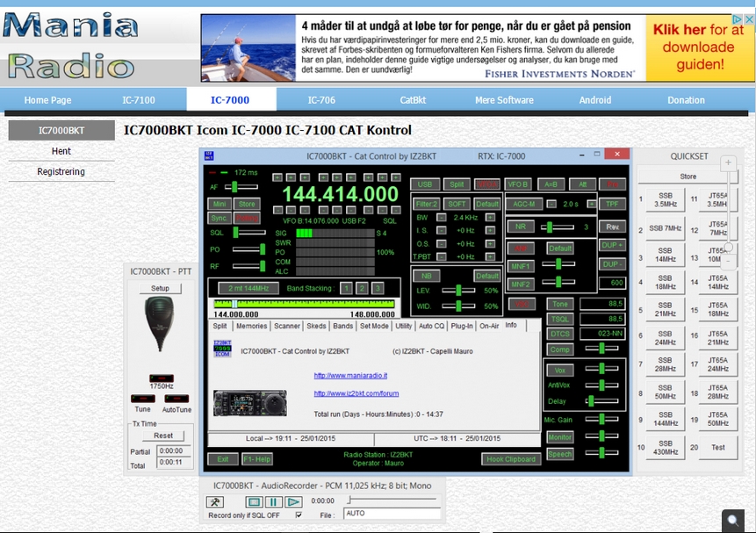Enable NR noise reduction button
The width and height of the screenshot is (756, 533).
pos(521,227)
